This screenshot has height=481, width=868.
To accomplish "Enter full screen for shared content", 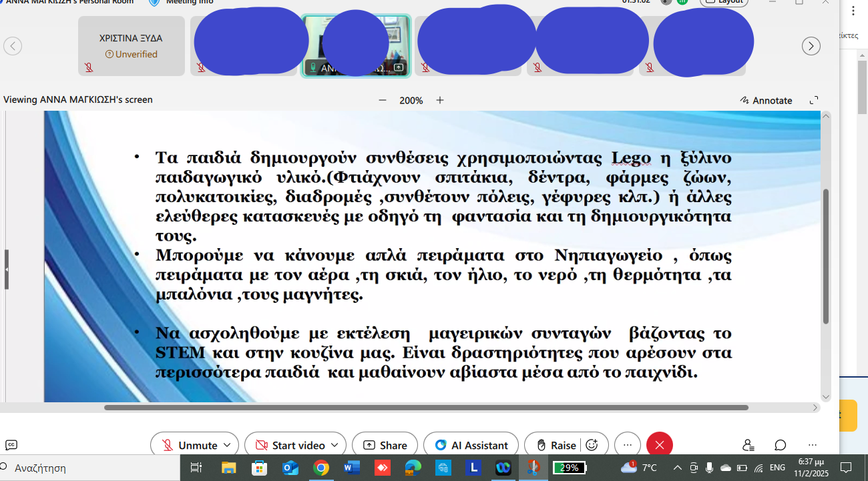I will pyautogui.click(x=814, y=100).
